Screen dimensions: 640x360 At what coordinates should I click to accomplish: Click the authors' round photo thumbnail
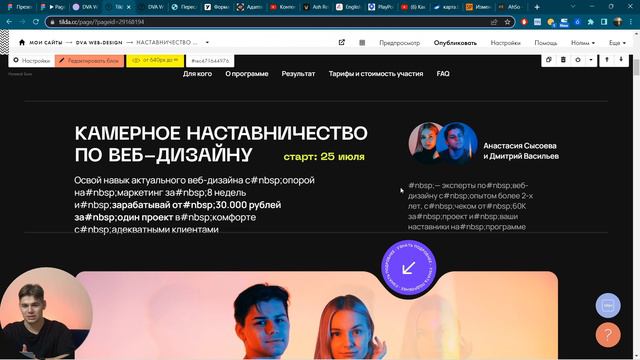443,143
